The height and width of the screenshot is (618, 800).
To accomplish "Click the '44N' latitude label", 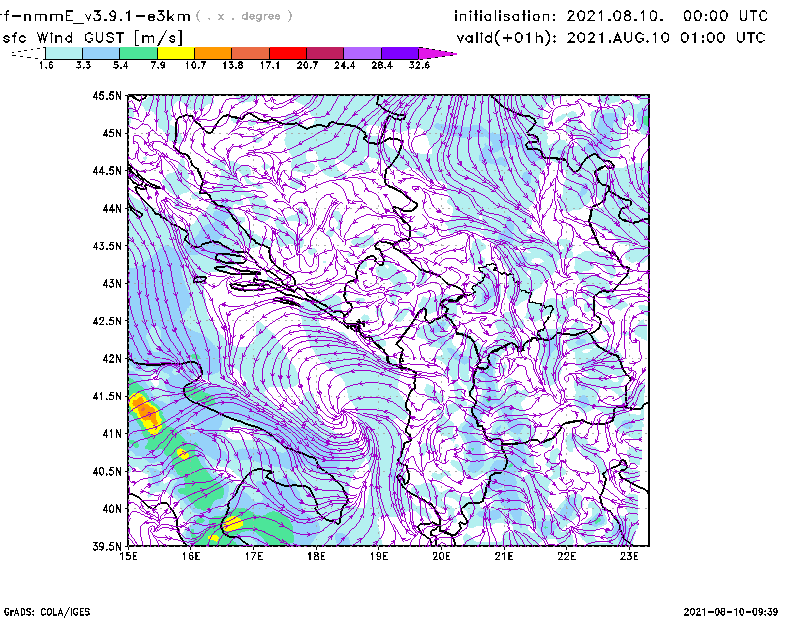I will pyautogui.click(x=112, y=208).
